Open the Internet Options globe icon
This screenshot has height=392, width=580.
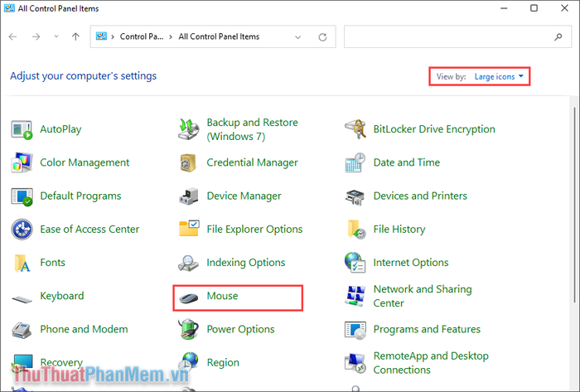point(355,263)
